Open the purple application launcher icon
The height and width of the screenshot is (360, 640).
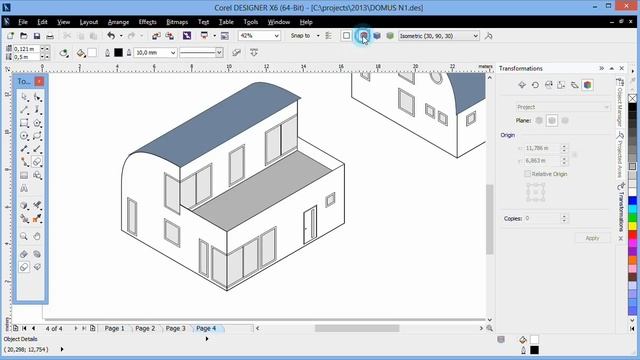coord(187,36)
